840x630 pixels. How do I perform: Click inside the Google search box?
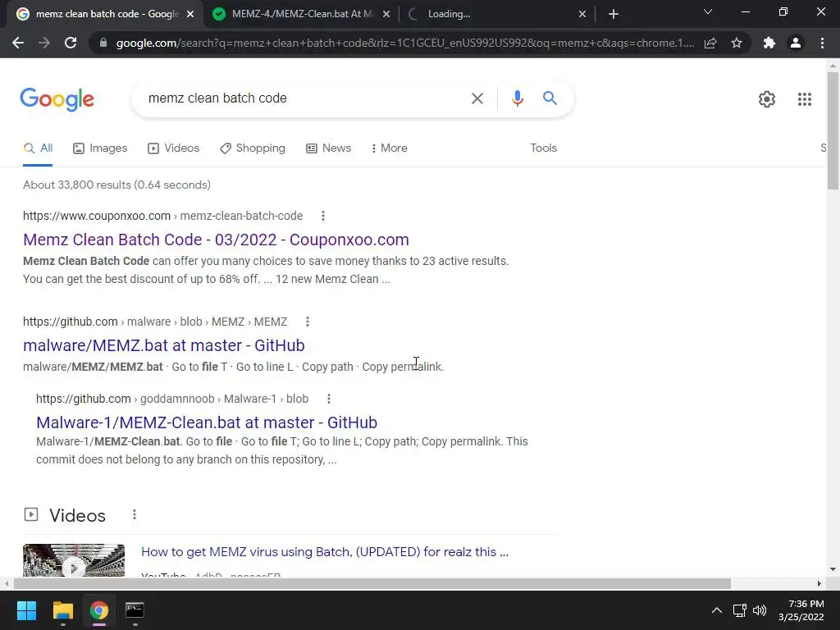(305, 98)
